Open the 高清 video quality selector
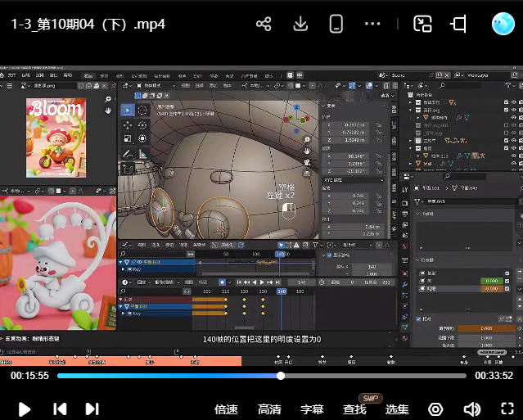This screenshot has width=523, height=420. point(269,409)
